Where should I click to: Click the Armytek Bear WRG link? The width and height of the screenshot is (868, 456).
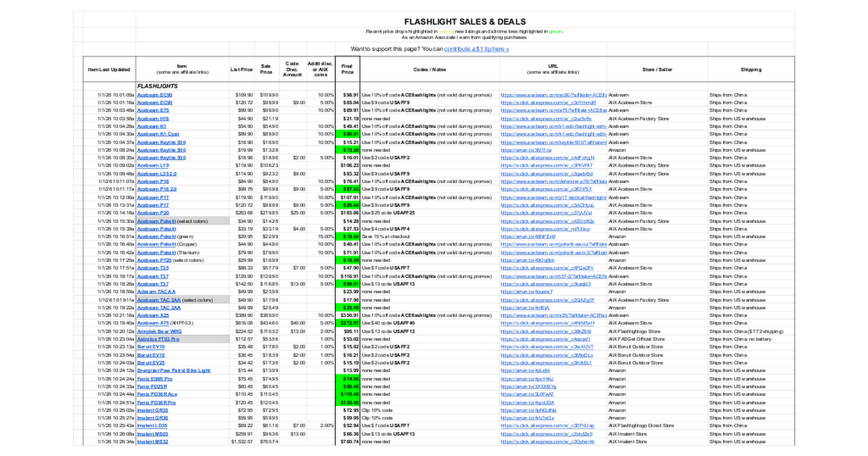coord(160,332)
